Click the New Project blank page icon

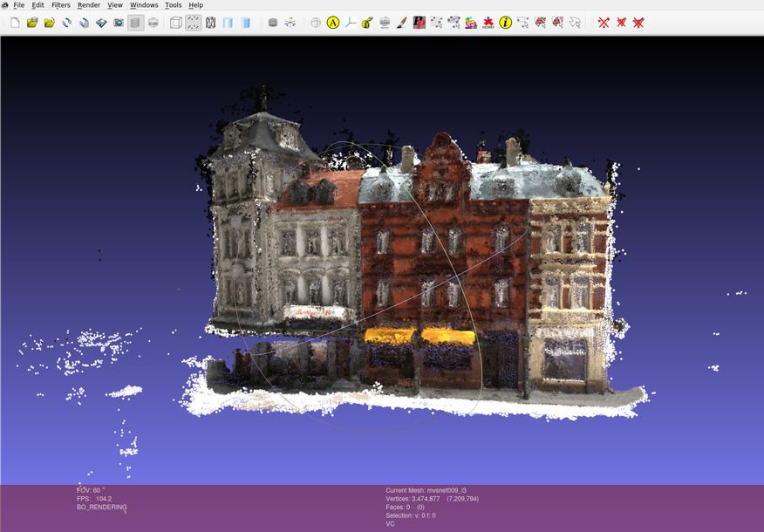[15, 23]
